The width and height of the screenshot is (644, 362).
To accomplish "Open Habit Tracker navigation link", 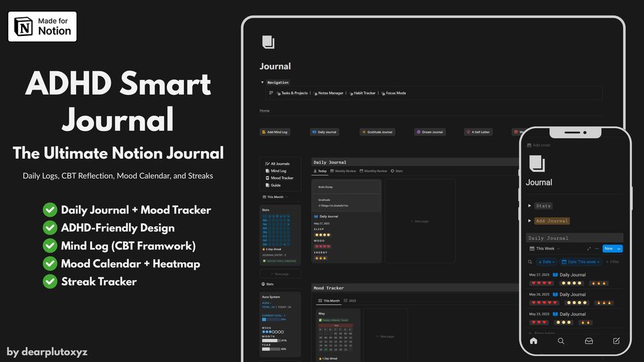I will coord(362,93).
